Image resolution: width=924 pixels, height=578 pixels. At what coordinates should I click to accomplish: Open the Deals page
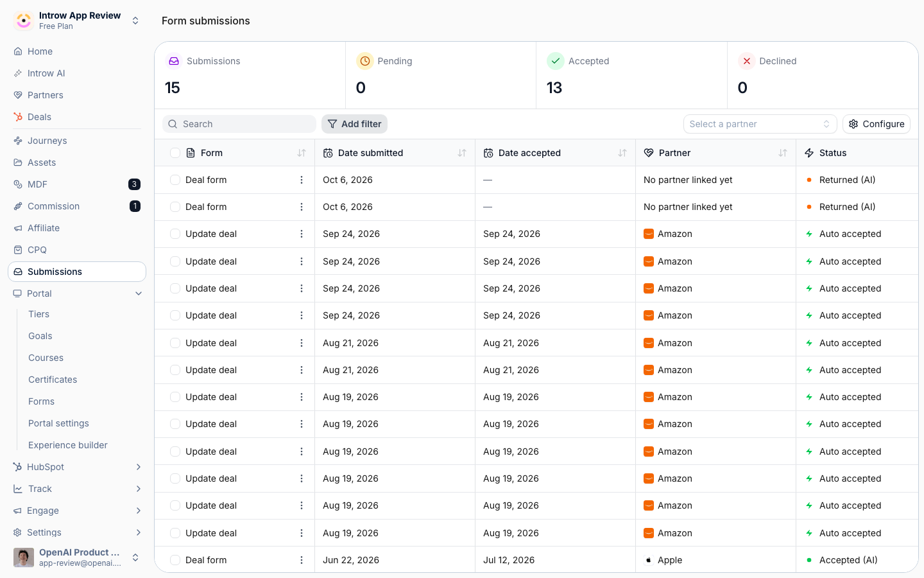77,117
